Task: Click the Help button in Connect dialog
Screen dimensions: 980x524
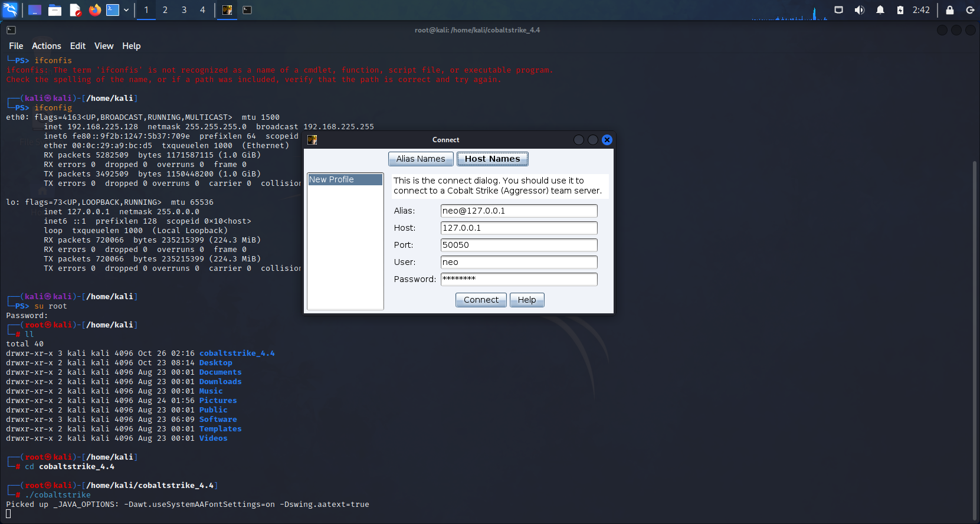Action: (526, 300)
